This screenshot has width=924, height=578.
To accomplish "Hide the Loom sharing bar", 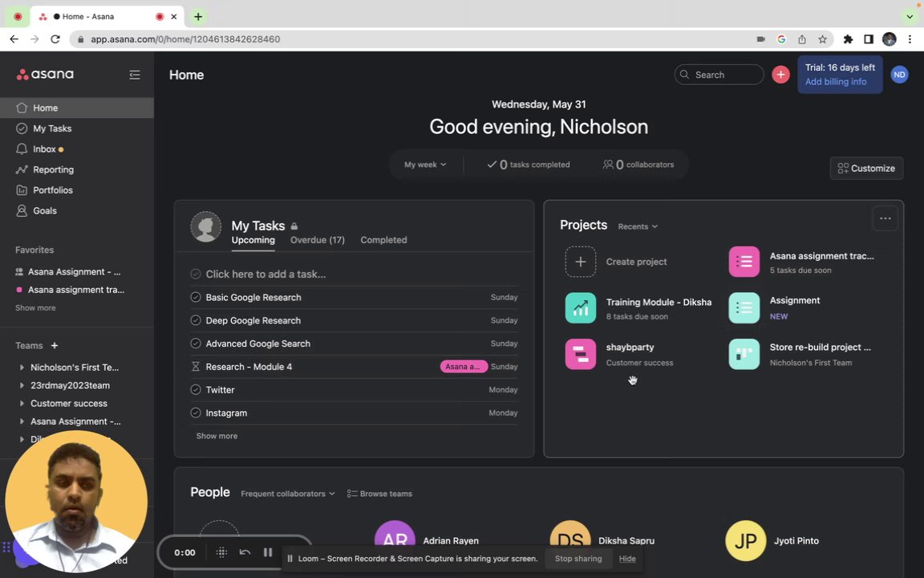I will pyautogui.click(x=627, y=559).
